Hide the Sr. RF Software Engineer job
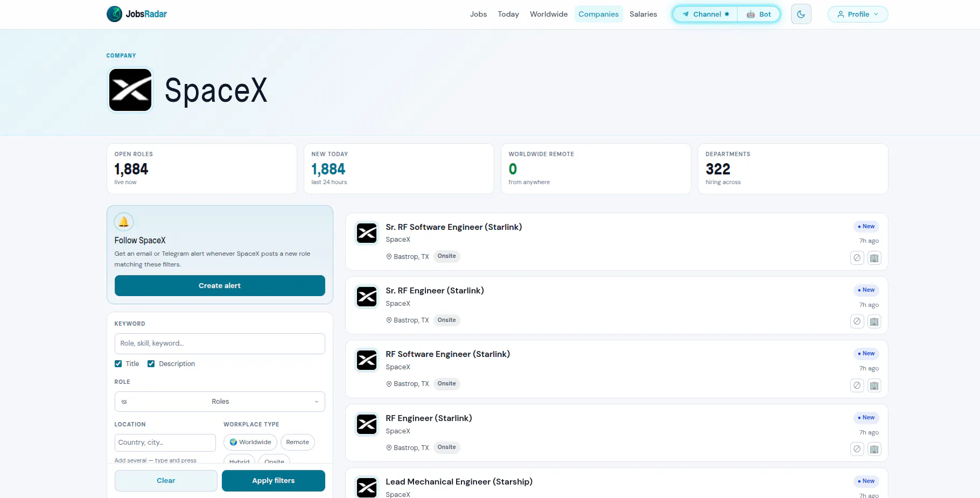Image resolution: width=980 pixels, height=498 pixels. (857, 258)
